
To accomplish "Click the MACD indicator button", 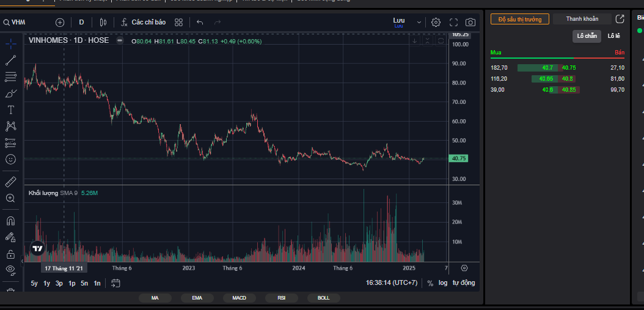I will [239, 298].
